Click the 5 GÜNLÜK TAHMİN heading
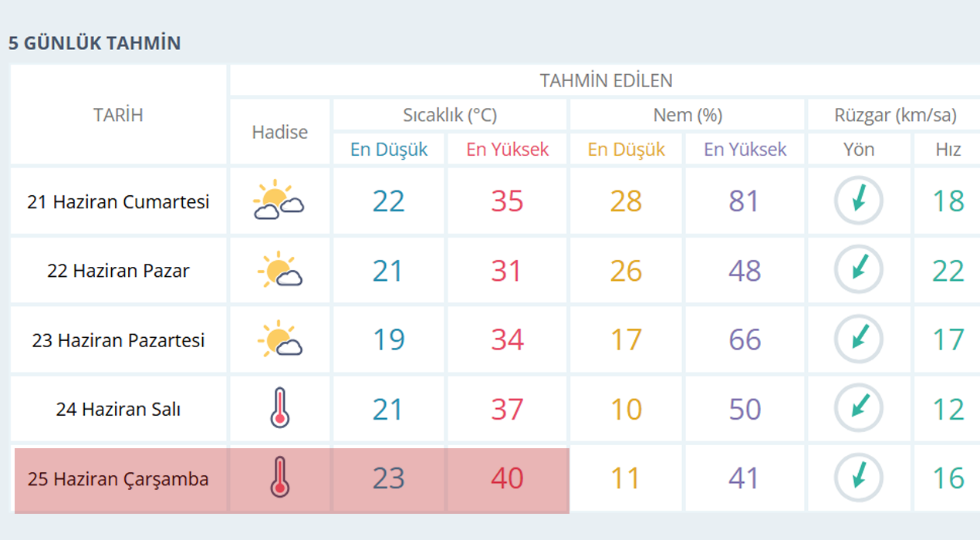The width and height of the screenshot is (980, 540). pyautogui.click(x=95, y=43)
